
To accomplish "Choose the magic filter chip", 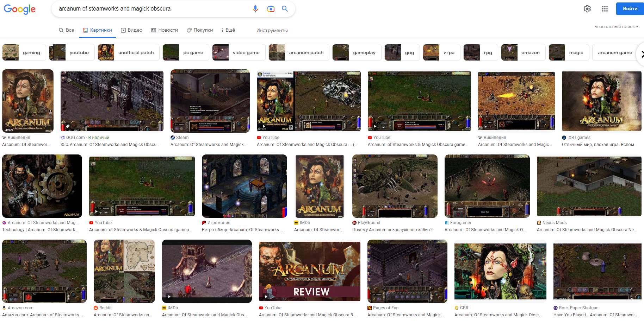I will click(569, 52).
